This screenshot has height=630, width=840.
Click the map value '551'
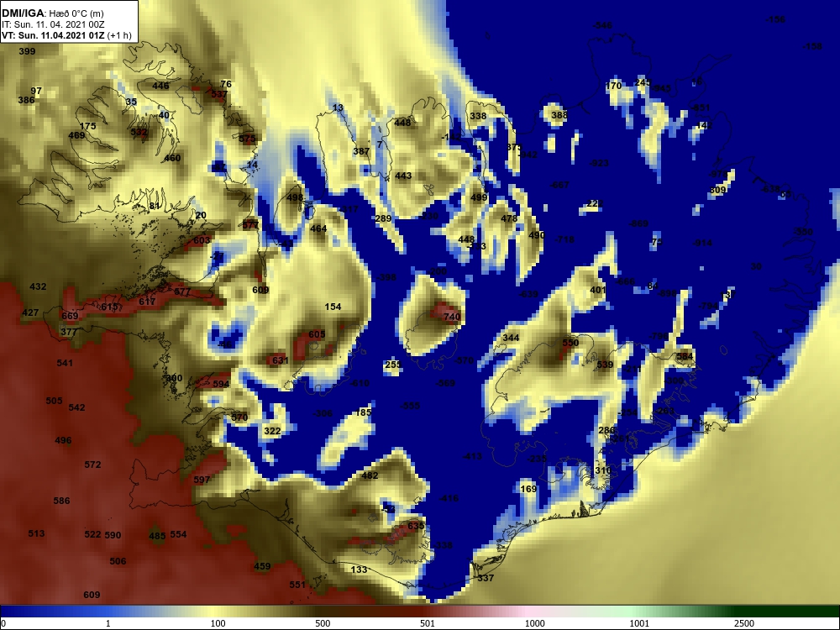297,585
